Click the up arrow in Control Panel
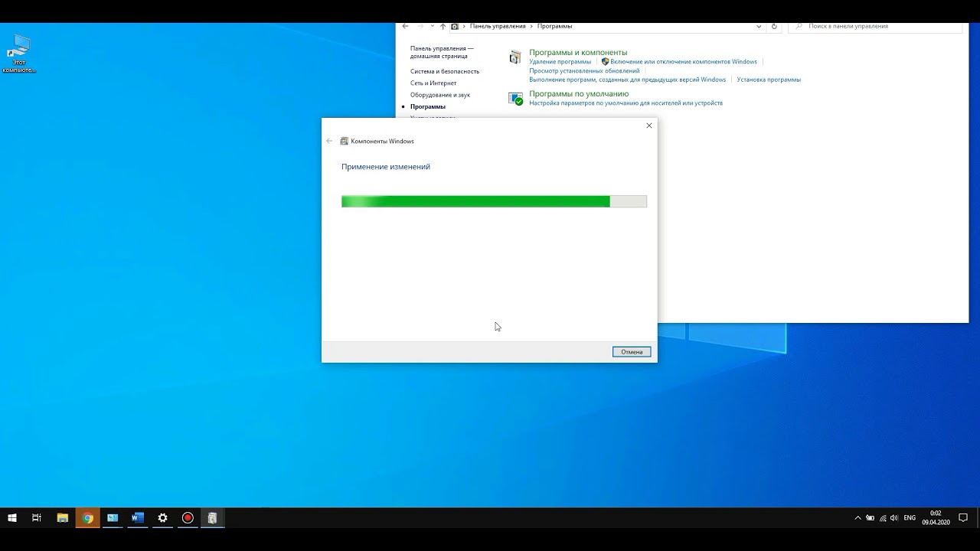Screen dimensions: 980x551 [443, 26]
